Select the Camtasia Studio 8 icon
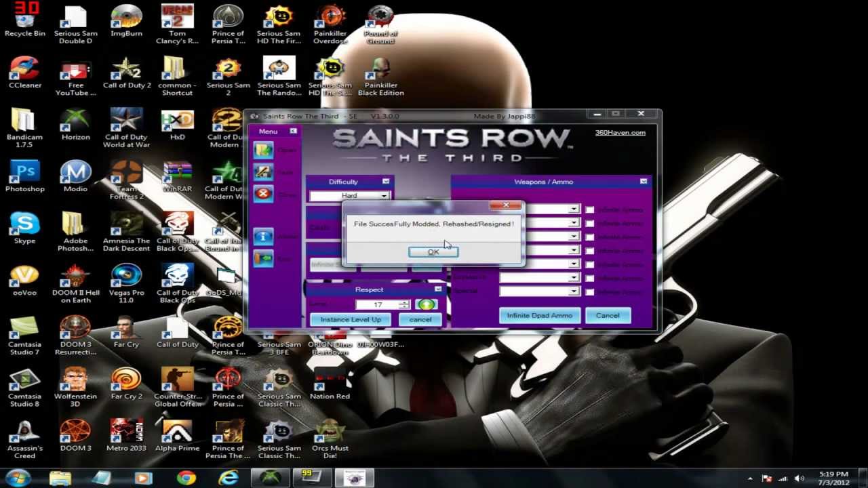 click(x=24, y=388)
